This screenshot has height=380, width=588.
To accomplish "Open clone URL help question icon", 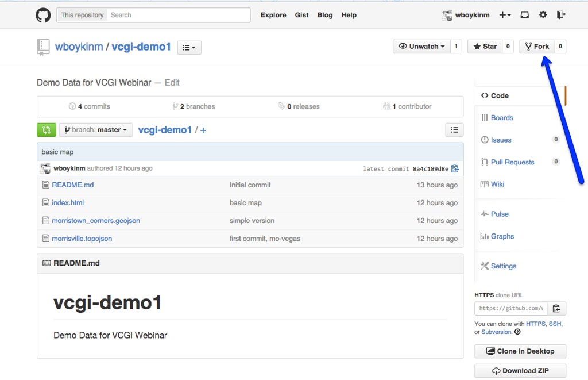I will point(517,332).
